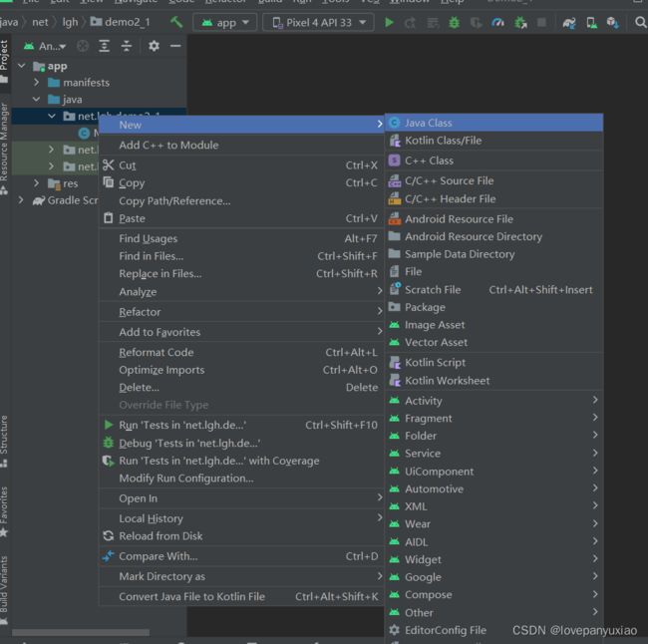Click Copy in the context menu
The image size is (648, 644).
point(242,182)
